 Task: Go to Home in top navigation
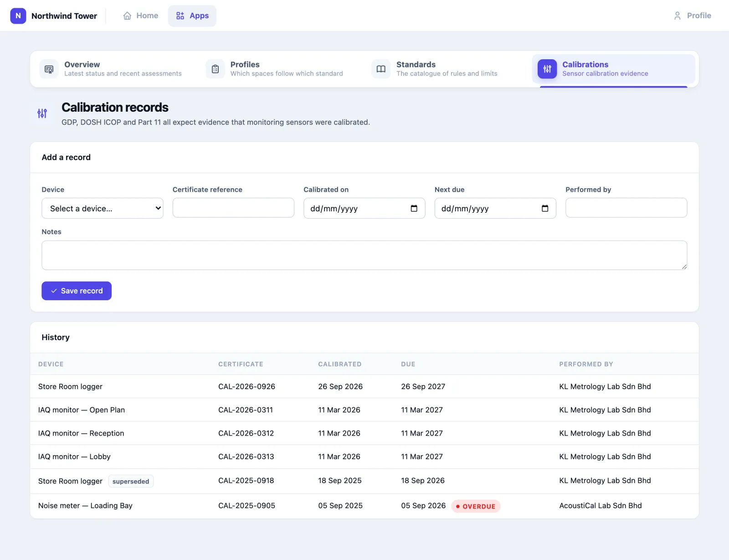point(141,15)
